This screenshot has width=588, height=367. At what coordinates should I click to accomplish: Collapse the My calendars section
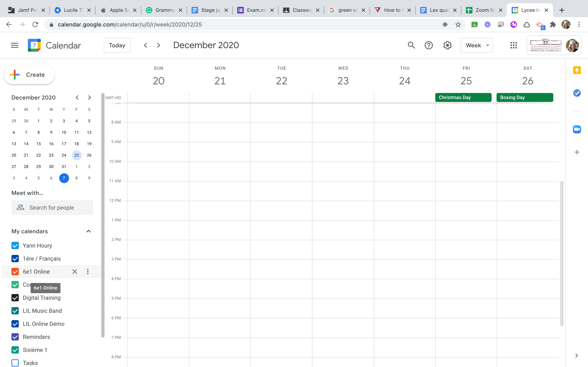[x=88, y=231]
